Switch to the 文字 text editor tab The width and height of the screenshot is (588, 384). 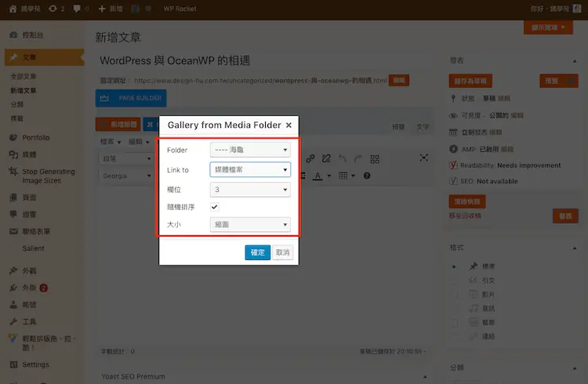423,127
